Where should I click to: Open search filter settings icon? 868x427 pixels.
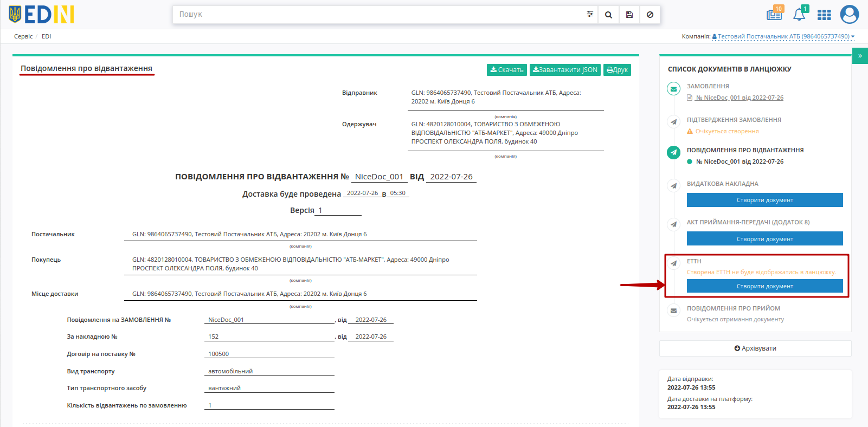point(590,15)
